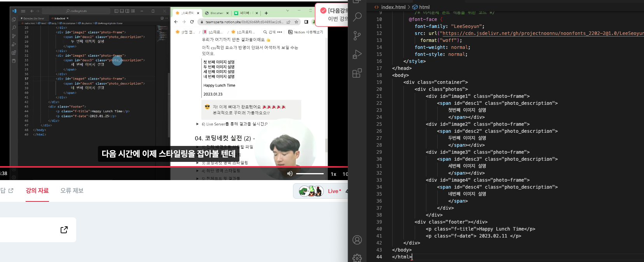Select the index.html tab in video's VS Code
This screenshot has width=644, height=262.
pyautogui.click(x=59, y=18)
